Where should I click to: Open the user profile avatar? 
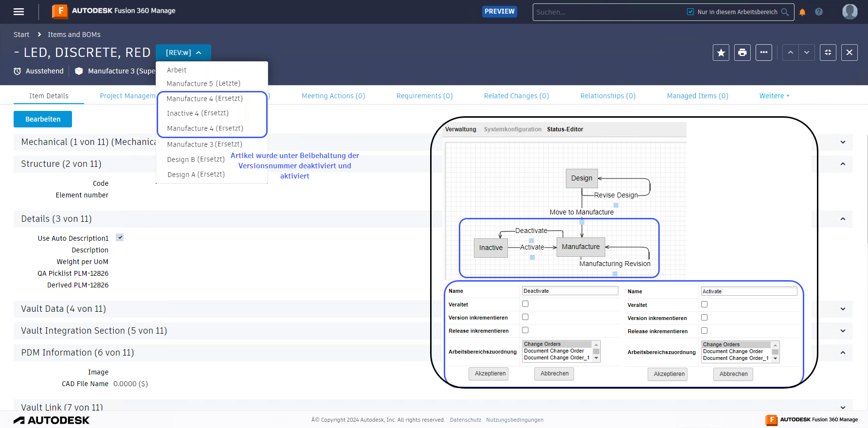coord(850,12)
